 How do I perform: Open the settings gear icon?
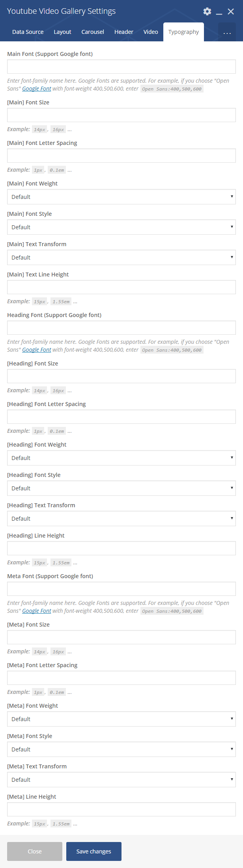click(207, 11)
